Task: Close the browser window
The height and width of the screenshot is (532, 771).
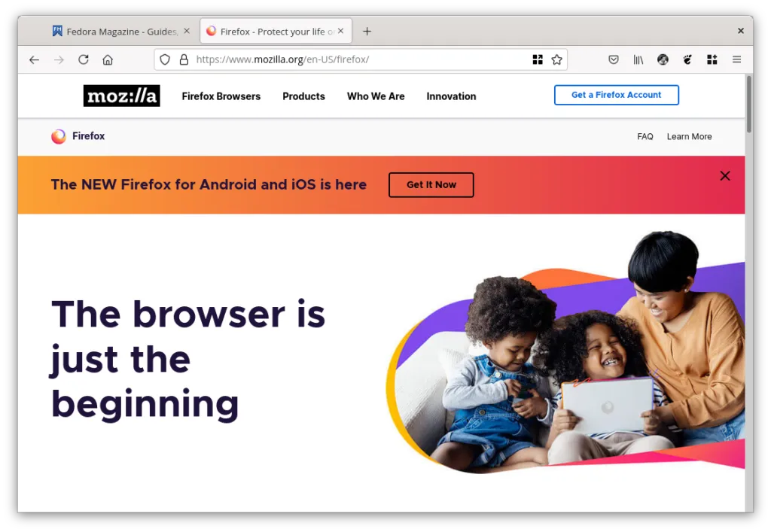Action: (741, 31)
